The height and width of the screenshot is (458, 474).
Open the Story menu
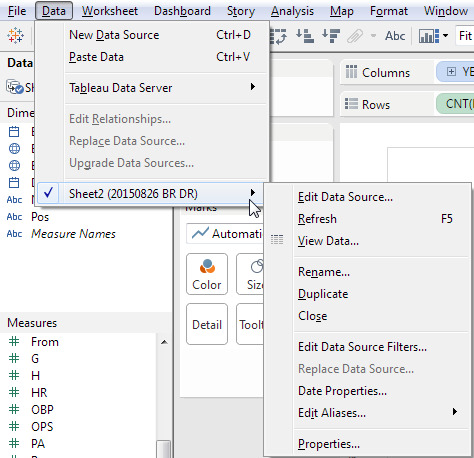pyautogui.click(x=241, y=11)
